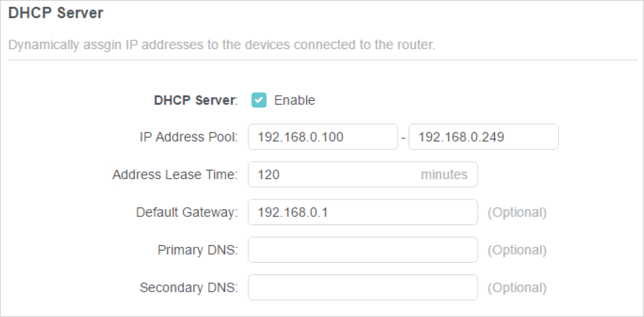Image resolution: width=644 pixels, height=317 pixels.
Task: Select the Default Gateway input field
Action: (362, 212)
